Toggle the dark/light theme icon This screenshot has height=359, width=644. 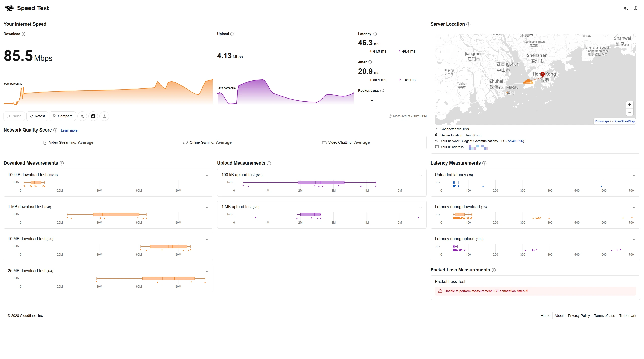coord(636,8)
